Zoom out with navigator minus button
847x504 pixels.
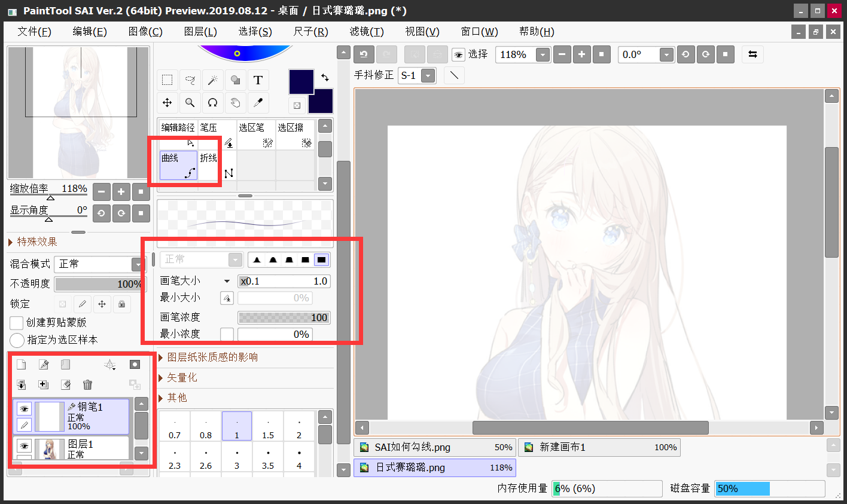102,192
